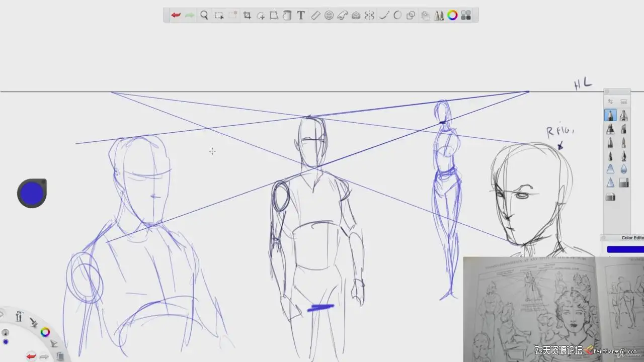Open the color wheel in the lagoon

click(45, 332)
